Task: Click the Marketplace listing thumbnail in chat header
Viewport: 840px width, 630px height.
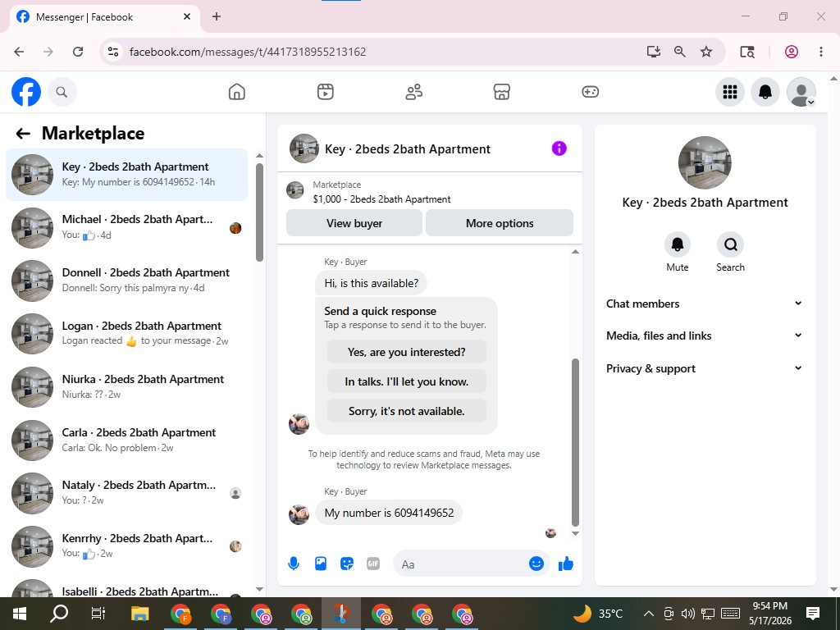Action: click(x=295, y=189)
